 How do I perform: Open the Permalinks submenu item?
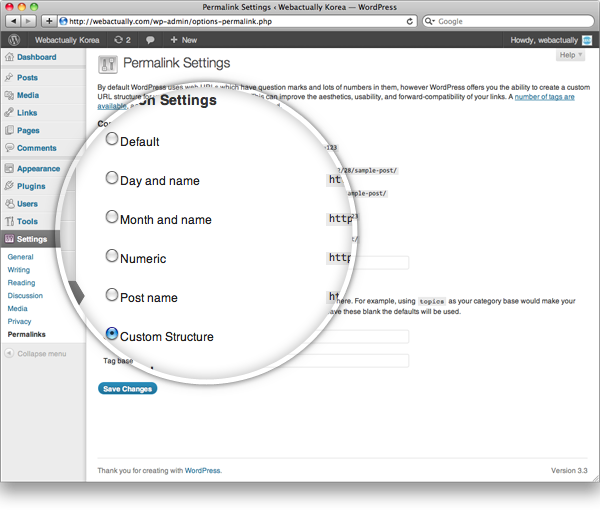[x=26, y=334]
